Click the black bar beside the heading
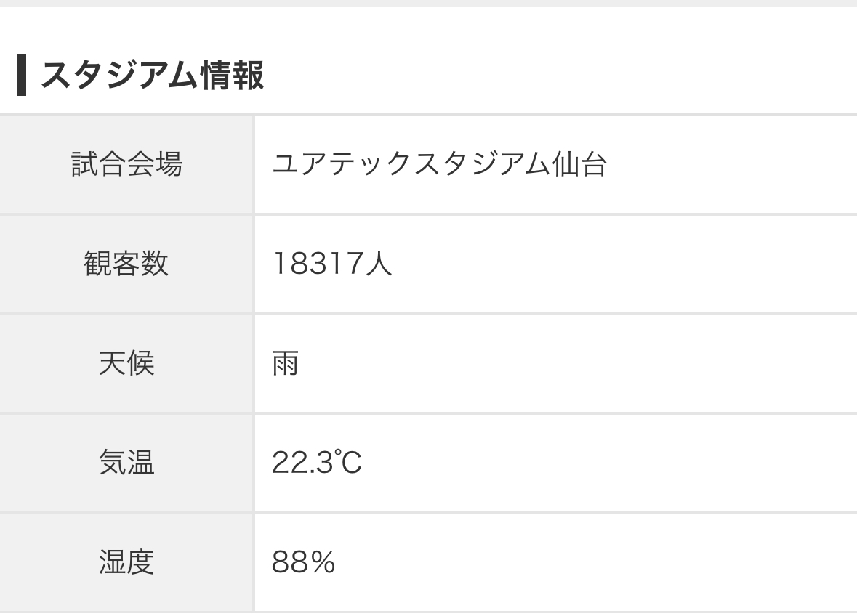This screenshot has width=857, height=616. 22,76
